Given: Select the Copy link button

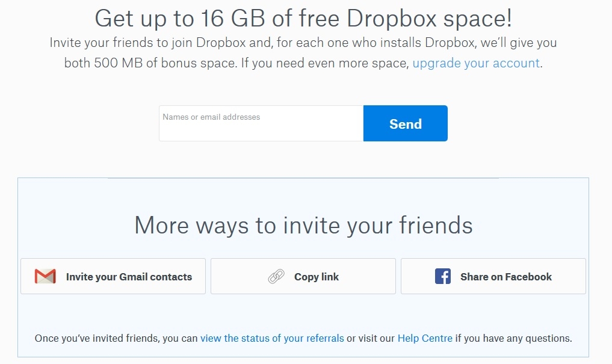Looking at the screenshot, I should pos(303,276).
